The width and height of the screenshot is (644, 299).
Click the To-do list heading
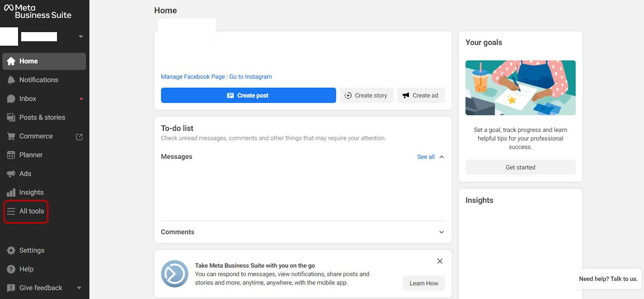tap(177, 128)
